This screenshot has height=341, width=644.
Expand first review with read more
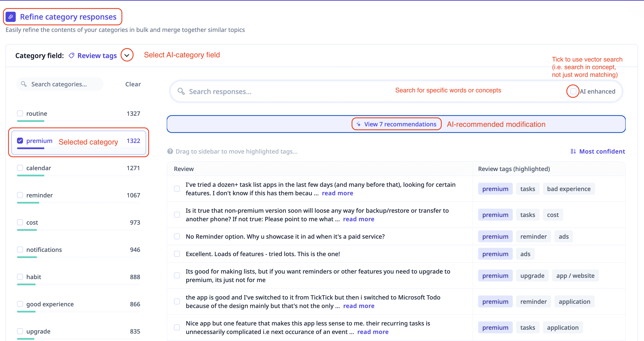[x=337, y=193]
